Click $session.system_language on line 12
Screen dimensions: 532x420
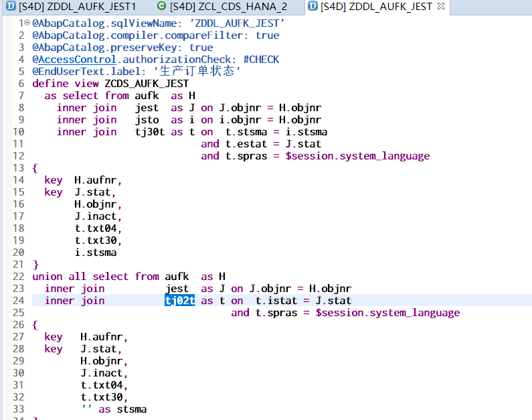click(357, 156)
